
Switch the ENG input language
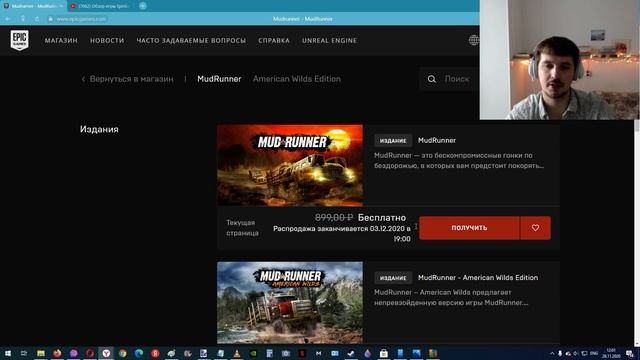(594, 353)
